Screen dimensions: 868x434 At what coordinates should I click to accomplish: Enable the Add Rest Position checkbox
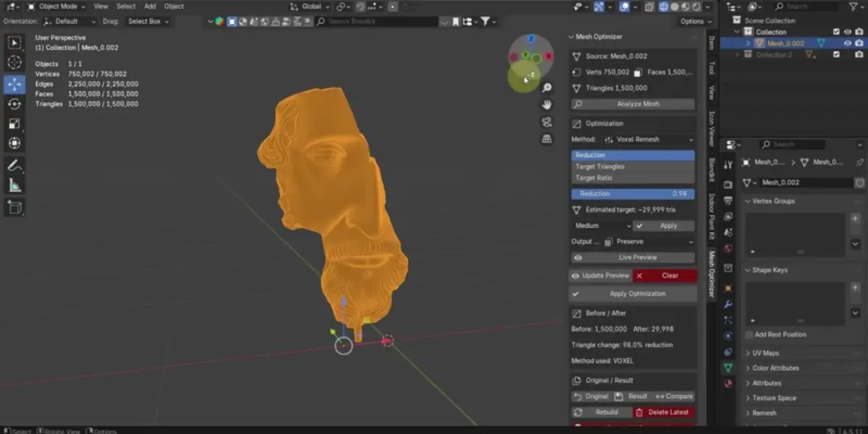pos(749,335)
